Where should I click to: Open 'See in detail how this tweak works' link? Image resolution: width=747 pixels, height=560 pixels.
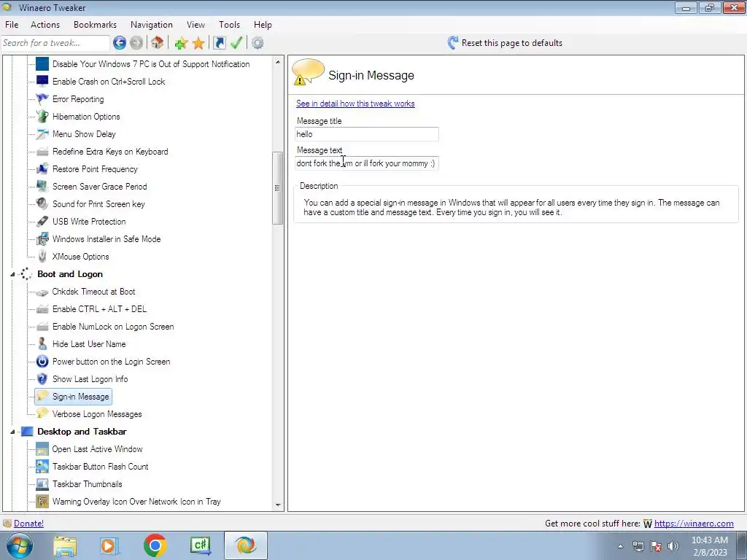click(355, 104)
